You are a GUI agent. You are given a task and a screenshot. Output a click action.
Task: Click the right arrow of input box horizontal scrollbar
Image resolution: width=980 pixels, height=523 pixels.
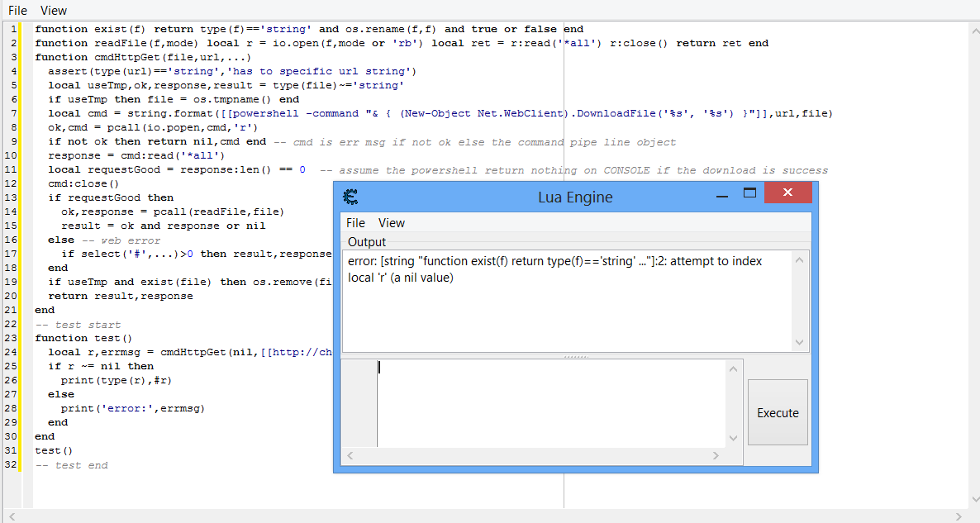click(x=716, y=456)
